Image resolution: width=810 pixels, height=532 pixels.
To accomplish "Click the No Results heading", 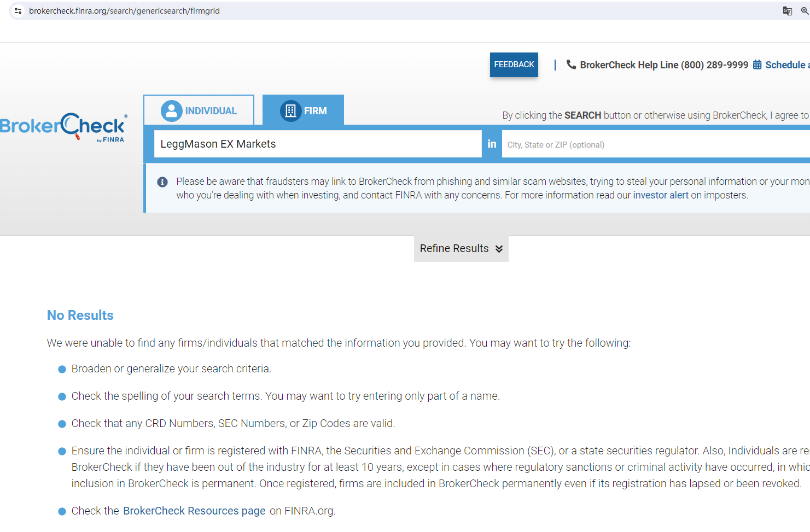I will (x=80, y=315).
